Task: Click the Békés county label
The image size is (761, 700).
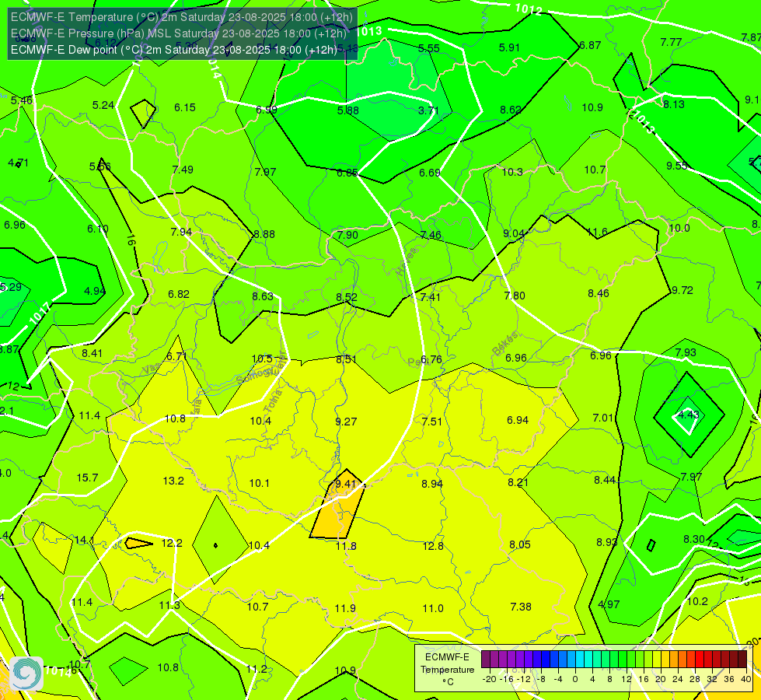Action: pos(504,344)
